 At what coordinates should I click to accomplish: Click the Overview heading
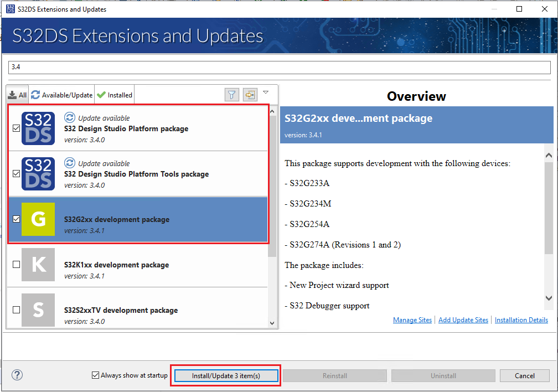pyautogui.click(x=416, y=96)
